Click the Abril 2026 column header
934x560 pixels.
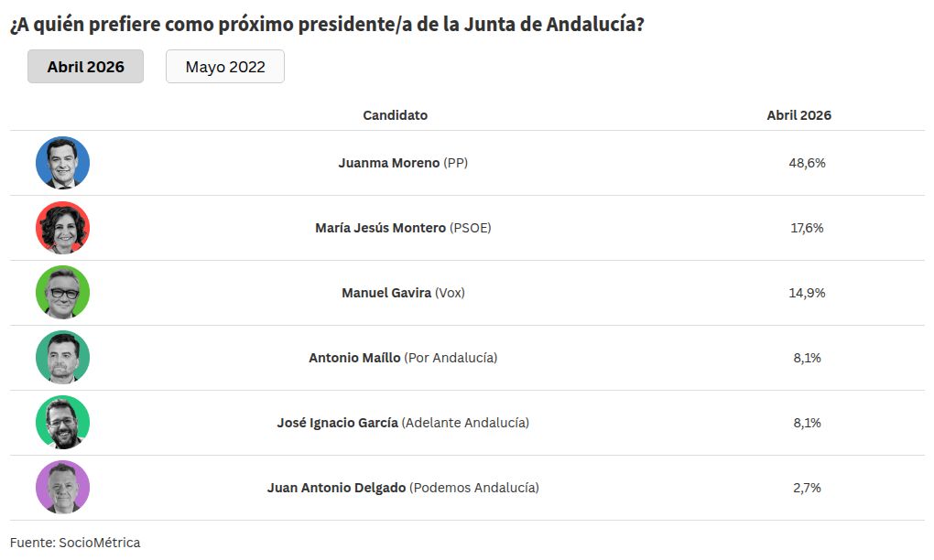(x=798, y=115)
